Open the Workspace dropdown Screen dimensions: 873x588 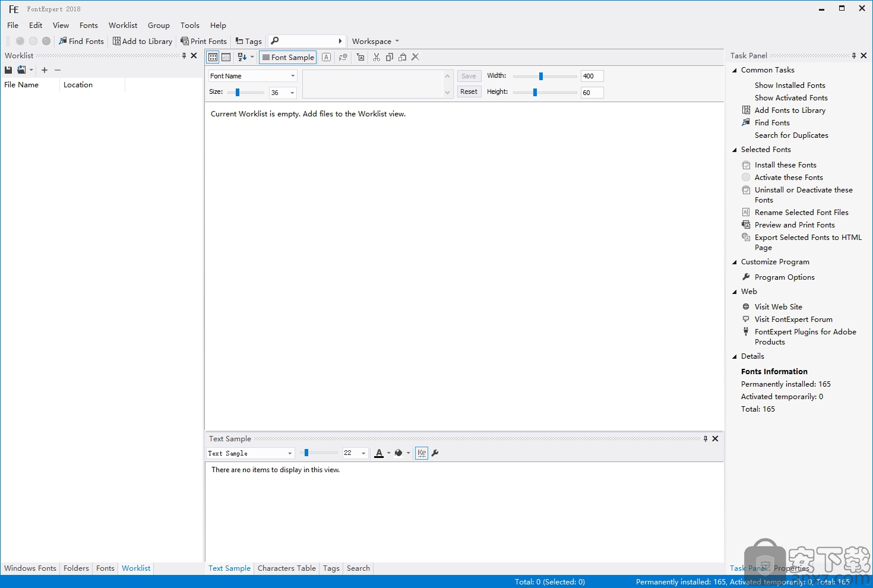(x=375, y=41)
